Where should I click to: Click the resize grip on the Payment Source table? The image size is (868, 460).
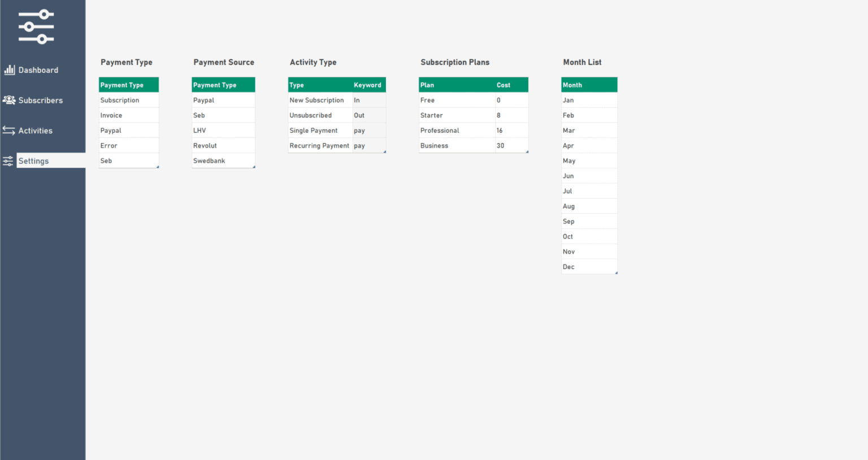254,166
